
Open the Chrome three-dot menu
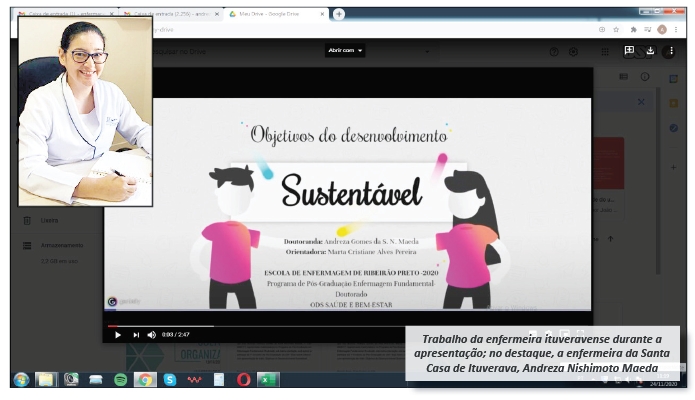point(675,30)
